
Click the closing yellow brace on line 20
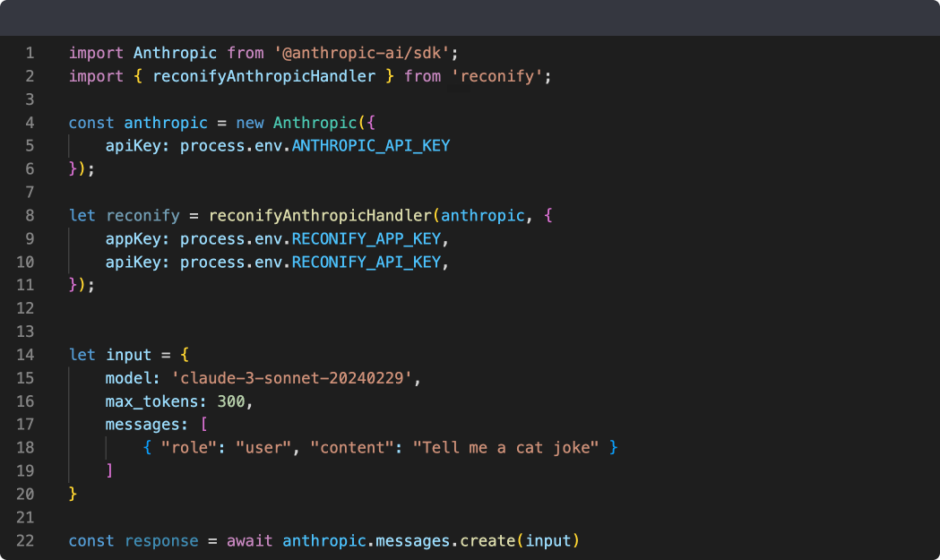pyautogui.click(x=73, y=495)
